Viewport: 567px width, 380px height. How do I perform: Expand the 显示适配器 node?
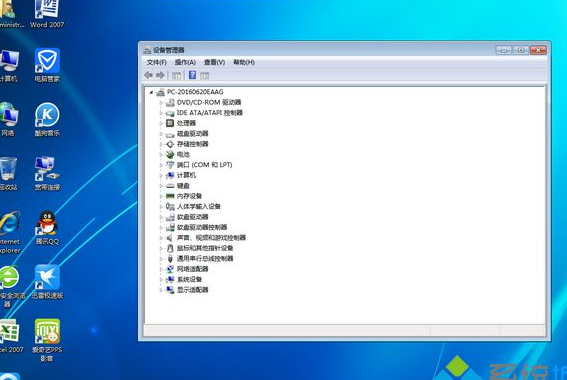[161, 290]
